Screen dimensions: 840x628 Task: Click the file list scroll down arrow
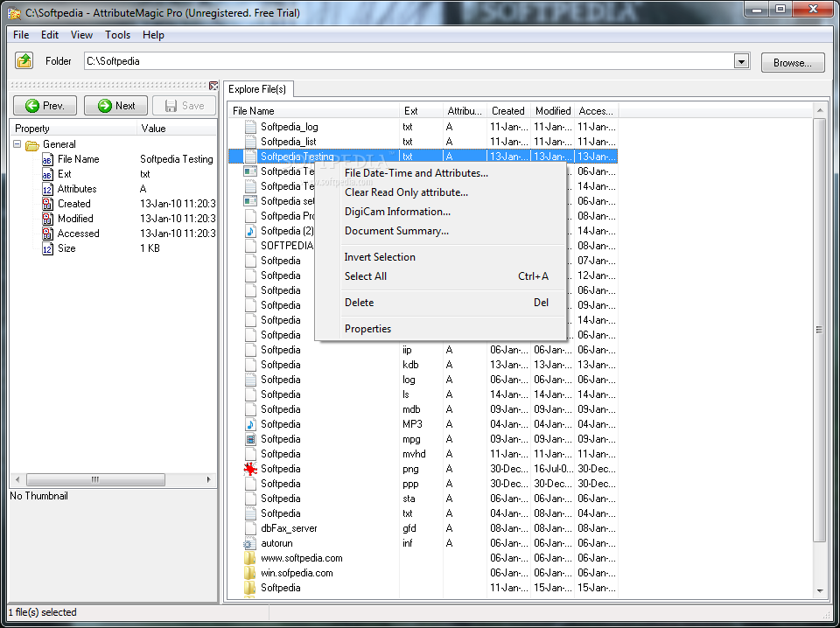pos(820,590)
